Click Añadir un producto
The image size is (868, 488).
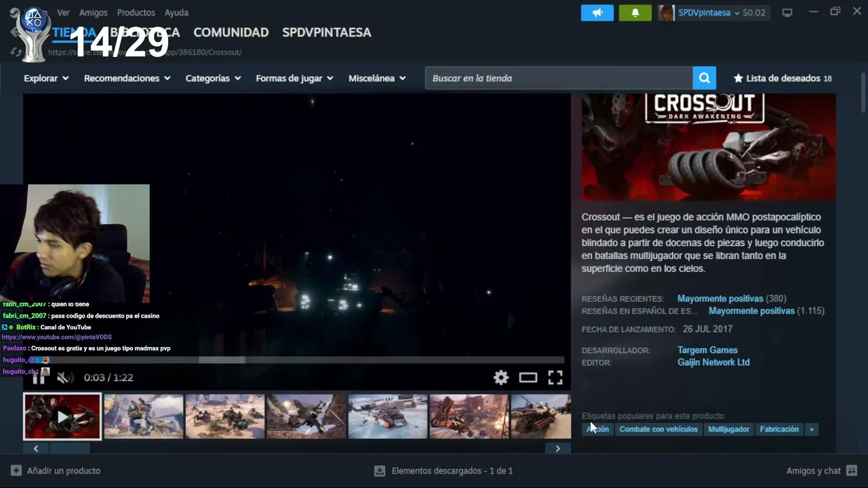(64, 470)
